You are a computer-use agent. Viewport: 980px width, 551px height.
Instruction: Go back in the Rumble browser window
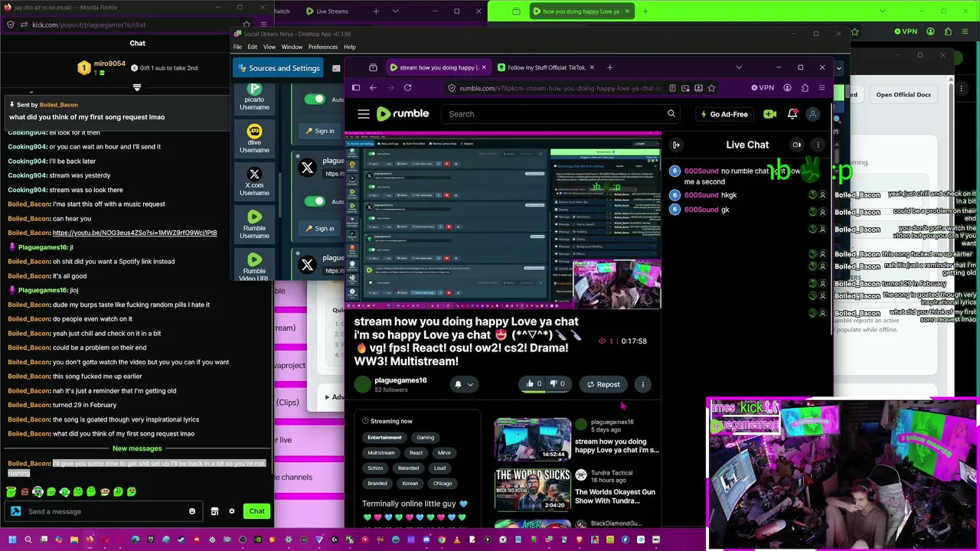(x=373, y=88)
